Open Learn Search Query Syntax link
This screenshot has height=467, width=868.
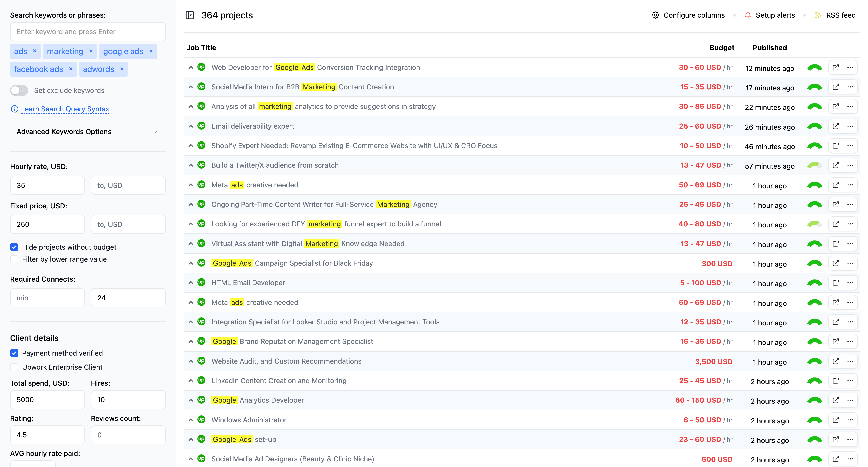[65, 109]
